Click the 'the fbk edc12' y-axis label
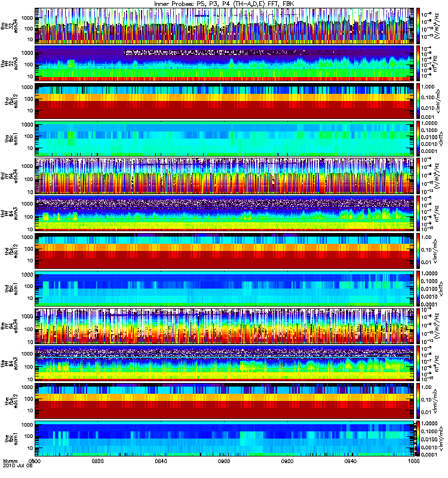 pos(11,400)
